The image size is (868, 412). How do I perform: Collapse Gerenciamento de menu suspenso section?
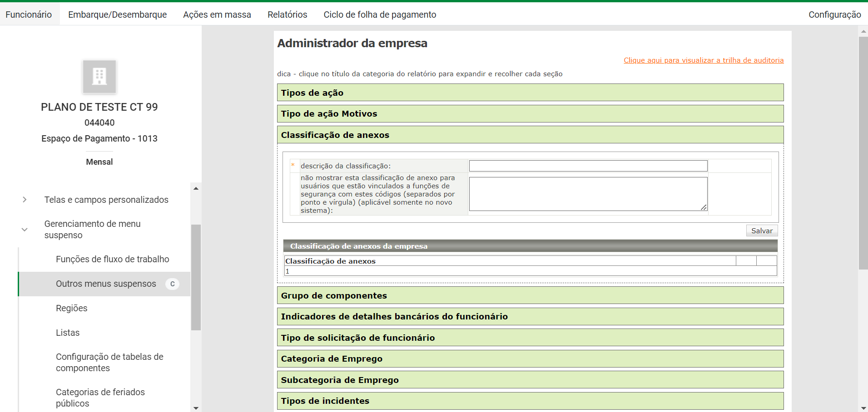coord(25,230)
